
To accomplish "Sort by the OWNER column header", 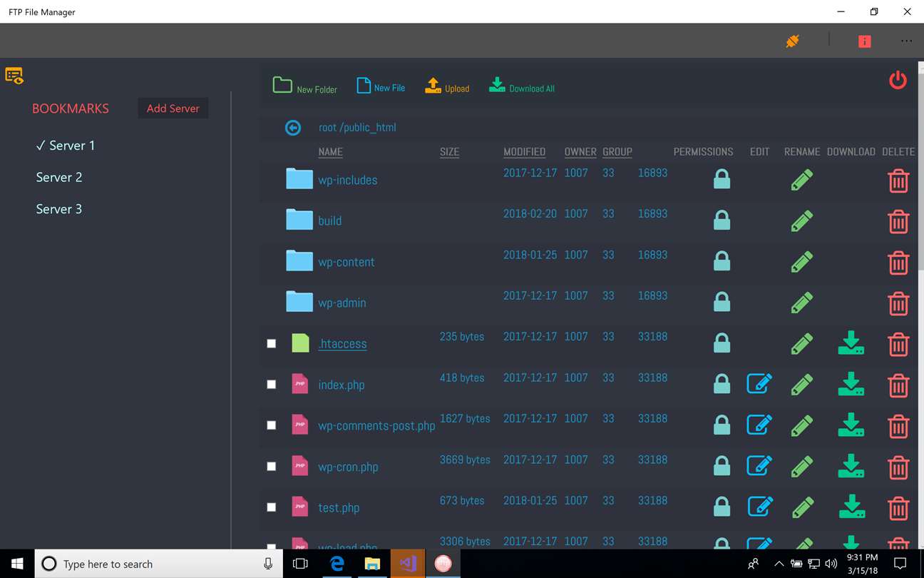I will coord(580,152).
